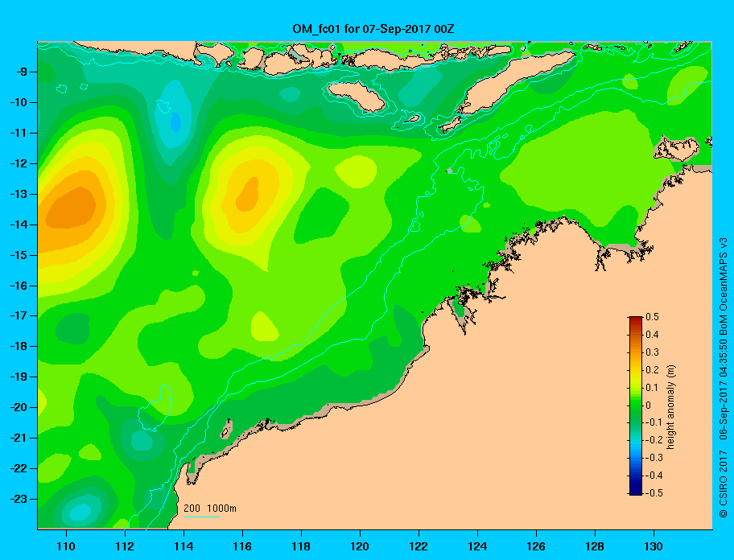
Task: Click latitude axis label -11
Action: (18, 133)
